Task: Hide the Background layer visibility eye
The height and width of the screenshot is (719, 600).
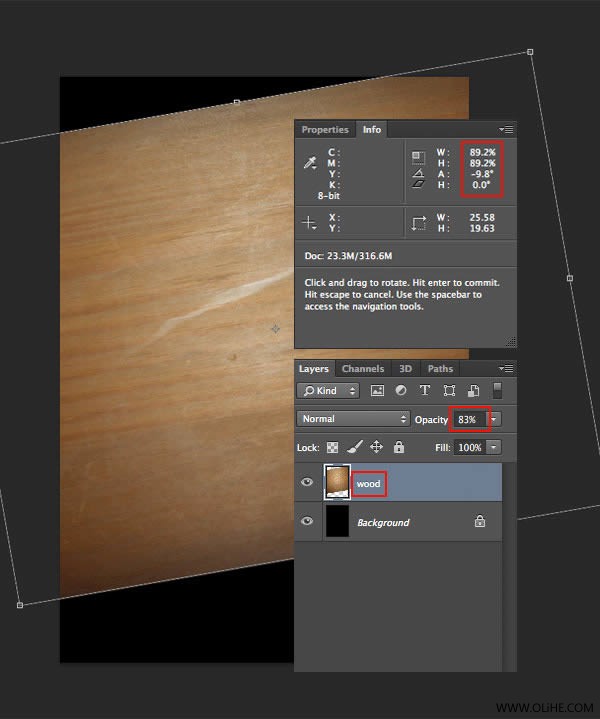Action: coord(307,521)
